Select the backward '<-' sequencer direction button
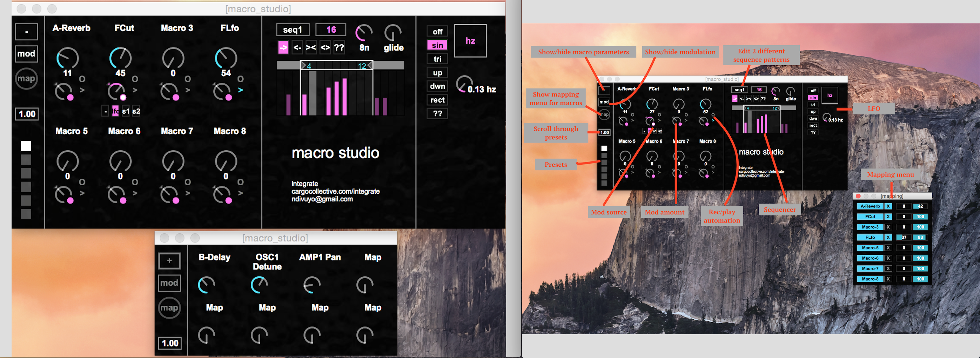 pos(297,48)
